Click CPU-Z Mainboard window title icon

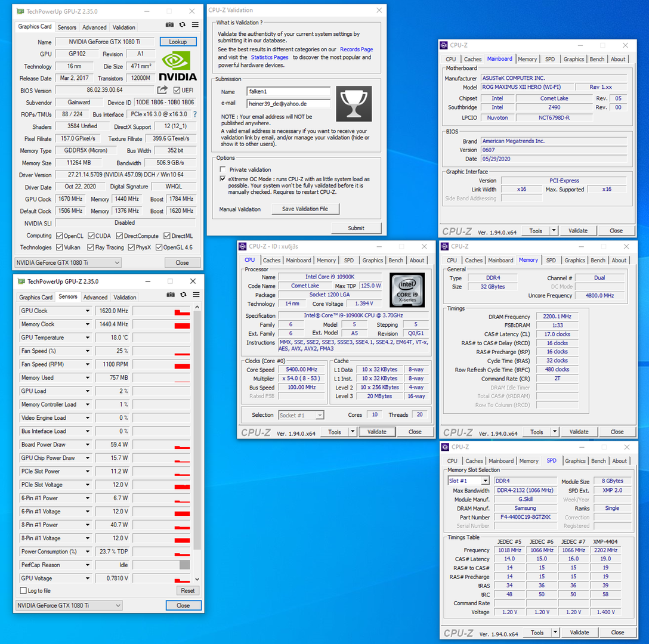click(444, 45)
